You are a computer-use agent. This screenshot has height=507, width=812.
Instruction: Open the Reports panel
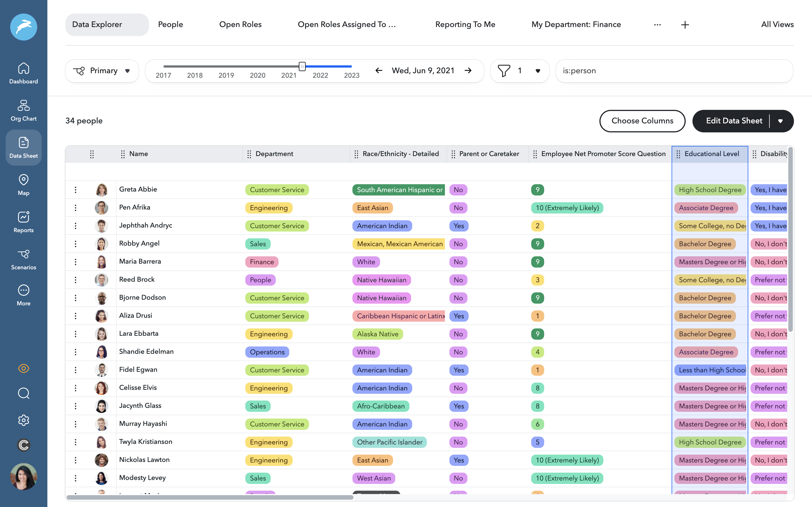click(23, 221)
